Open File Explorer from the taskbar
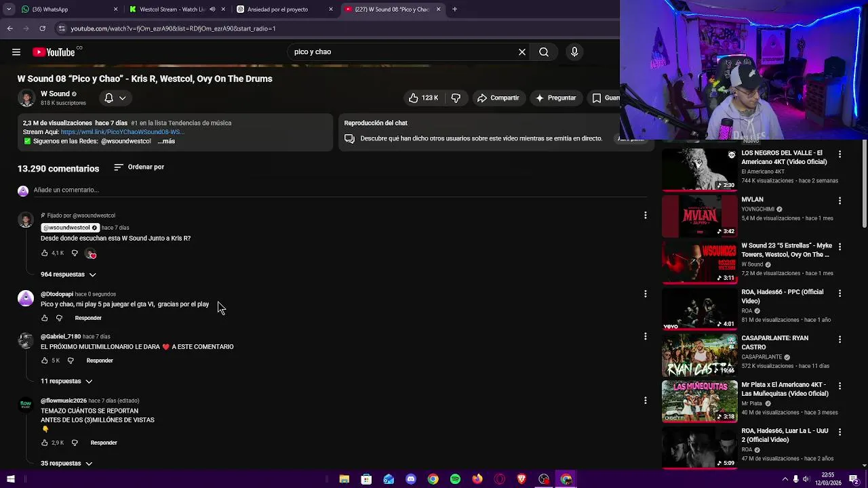 [344, 479]
